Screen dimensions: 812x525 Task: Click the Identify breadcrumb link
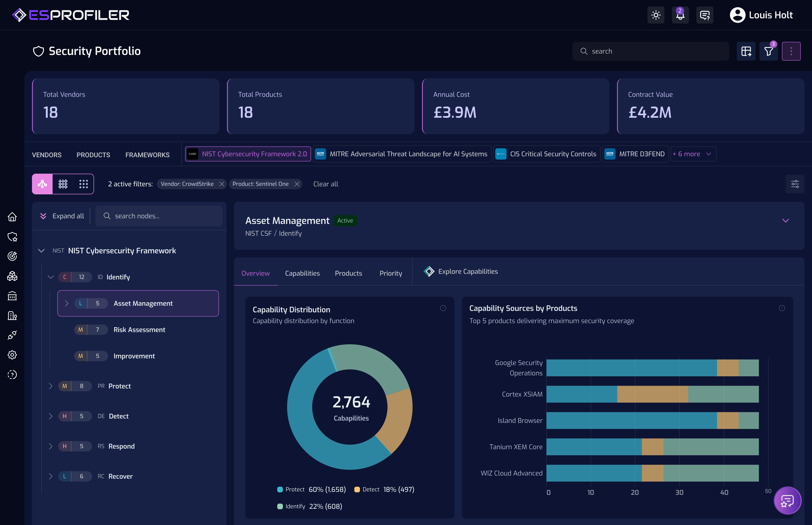[x=290, y=233]
